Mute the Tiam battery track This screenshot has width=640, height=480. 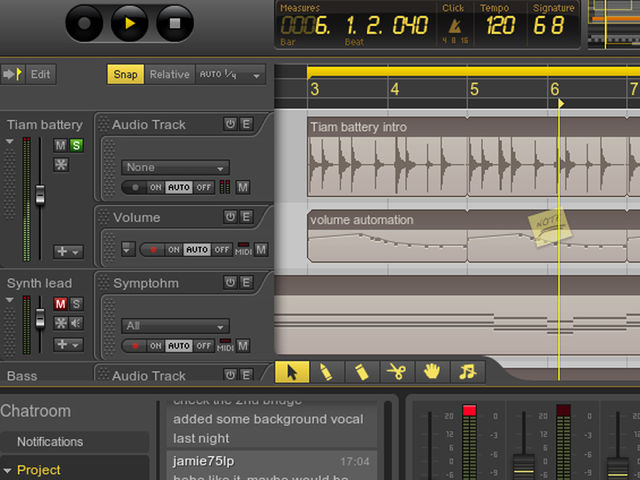tap(60, 145)
